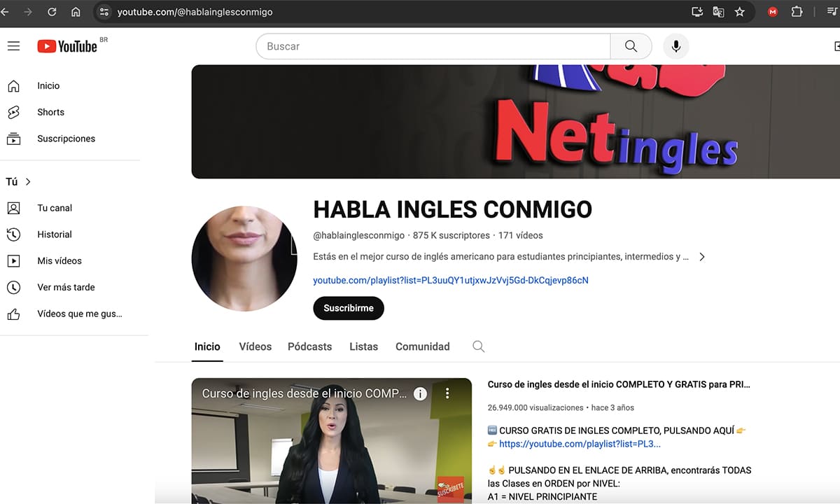Click the Suscríbete badge on video
Image resolution: width=840 pixels, height=504 pixels.
click(450, 488)
